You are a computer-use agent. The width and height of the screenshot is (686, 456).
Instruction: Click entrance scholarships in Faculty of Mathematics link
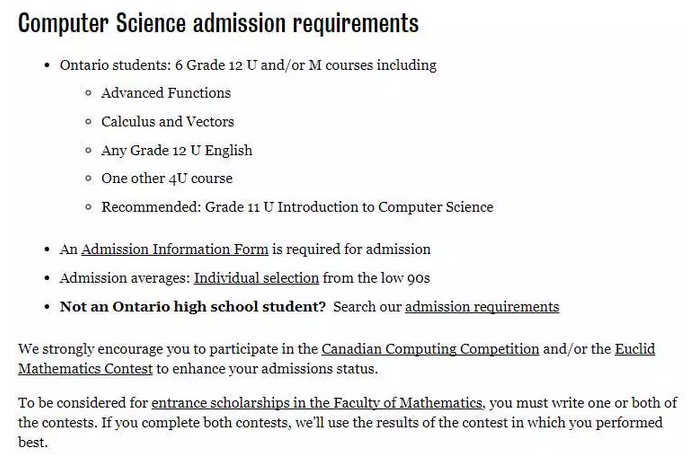pyautogui.click(x=317, y=403)
